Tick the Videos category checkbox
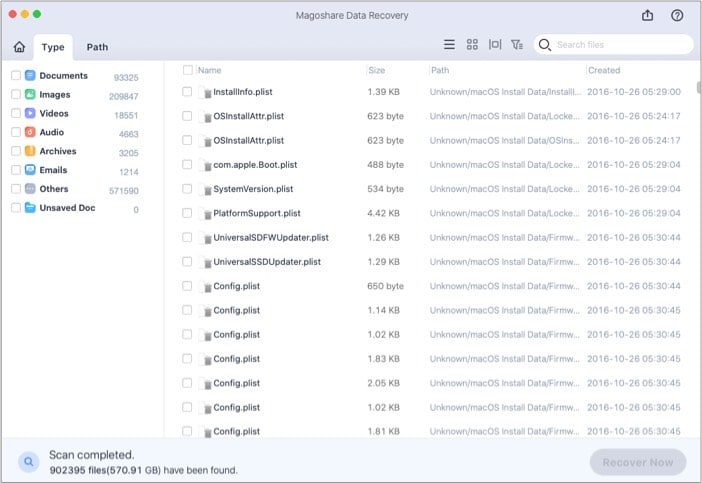This screenshot has height=483, width=702. (16, 113)
